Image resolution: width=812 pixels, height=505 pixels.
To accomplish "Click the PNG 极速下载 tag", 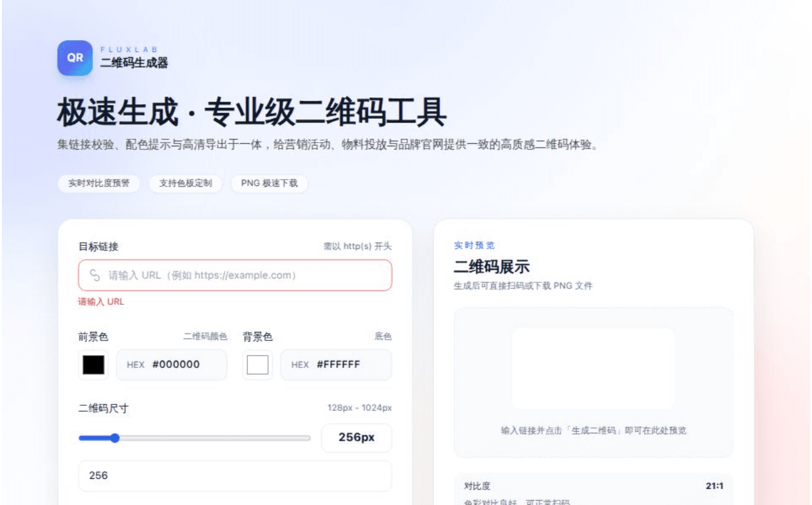I will tap(269, 183).
